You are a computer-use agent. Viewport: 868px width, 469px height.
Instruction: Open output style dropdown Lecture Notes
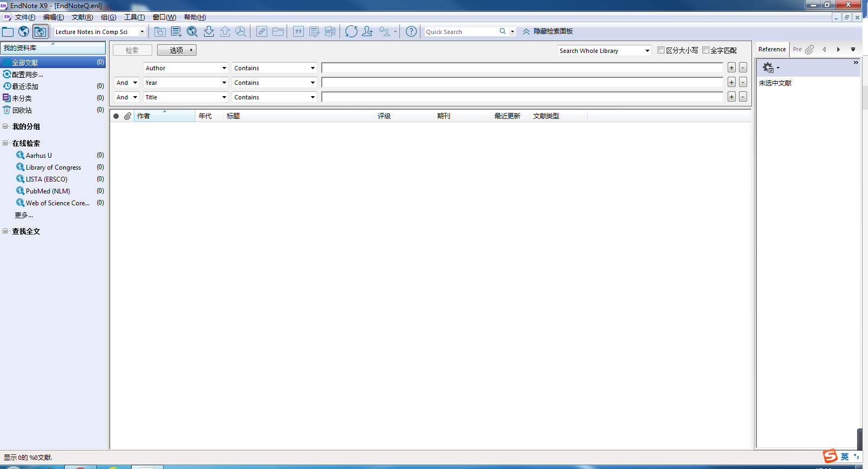pyautogui.click(x=142, y=32)
